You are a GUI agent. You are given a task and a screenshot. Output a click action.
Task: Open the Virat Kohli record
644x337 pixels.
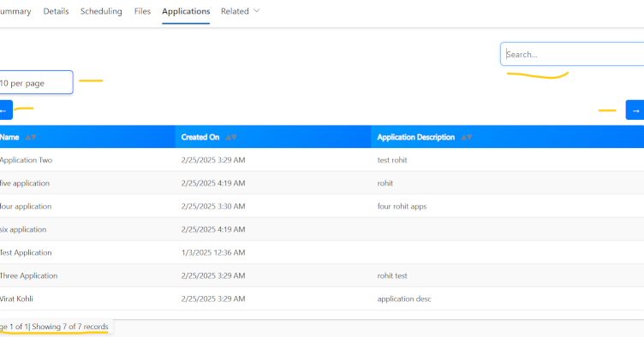[16, 299]
